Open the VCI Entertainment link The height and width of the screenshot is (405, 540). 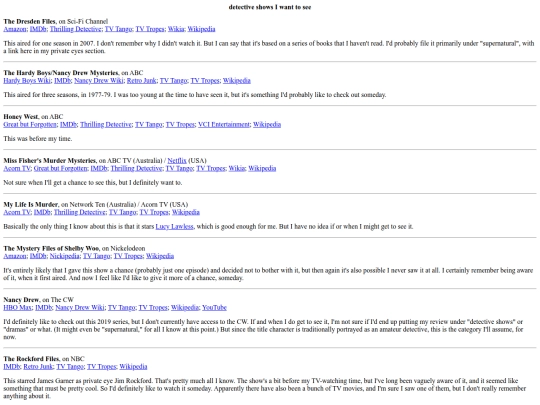(224, 124)
